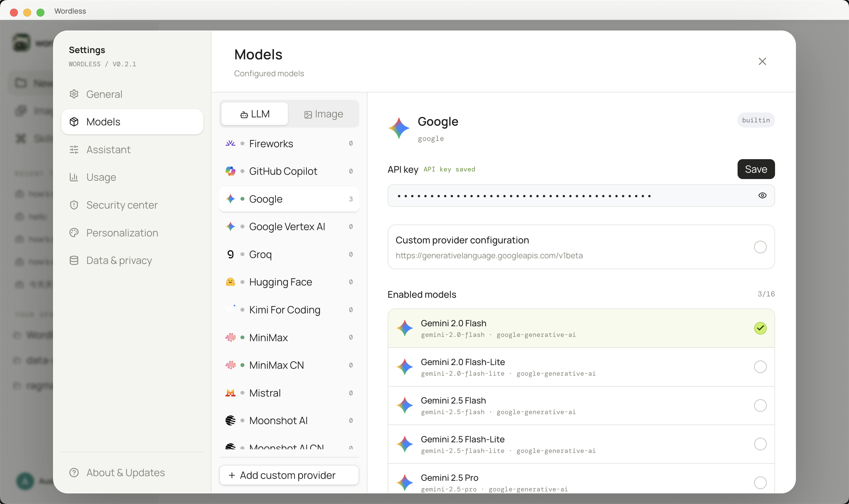Open the General settings section

132,94
